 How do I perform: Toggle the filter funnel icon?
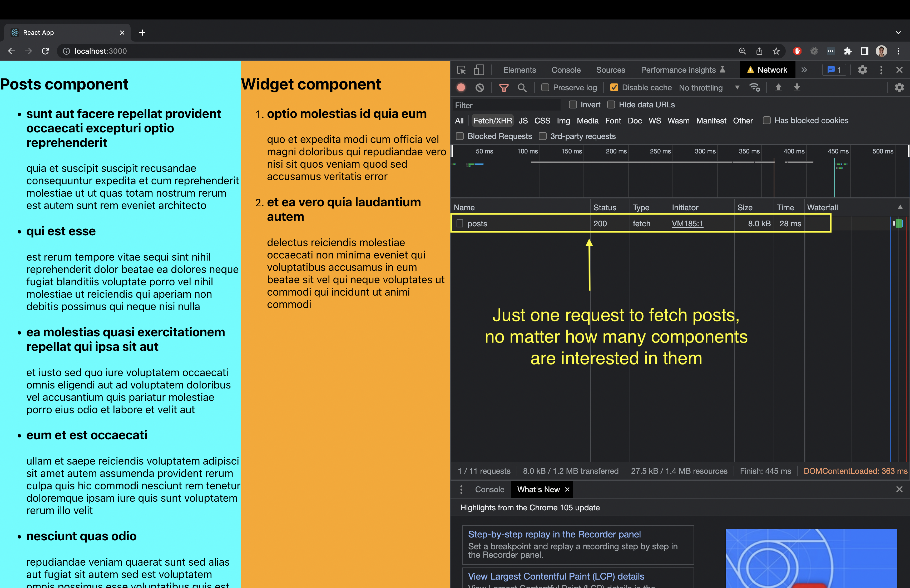pyautogui.click(x=504, y=87)
